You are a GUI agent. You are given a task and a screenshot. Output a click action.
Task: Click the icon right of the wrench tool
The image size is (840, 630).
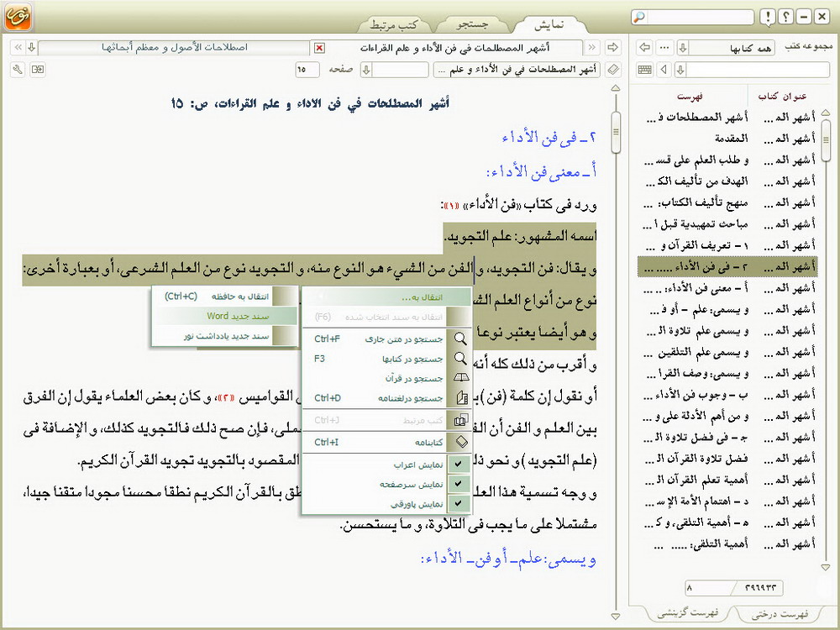(38, 69)
